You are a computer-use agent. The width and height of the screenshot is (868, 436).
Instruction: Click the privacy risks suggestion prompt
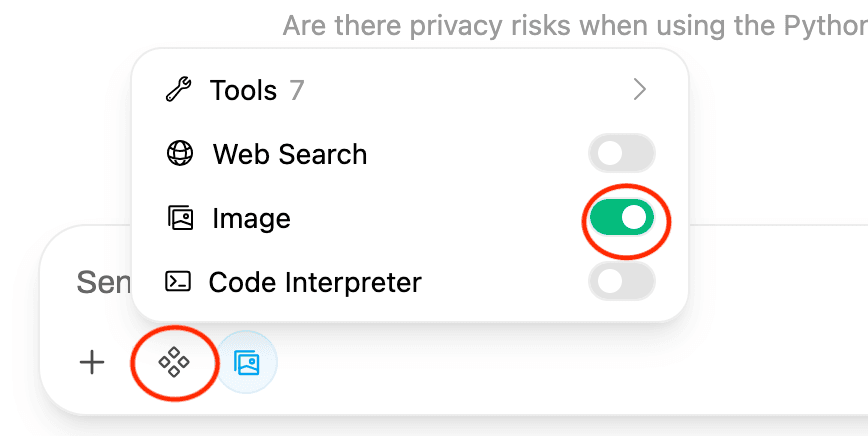point(574,25)
